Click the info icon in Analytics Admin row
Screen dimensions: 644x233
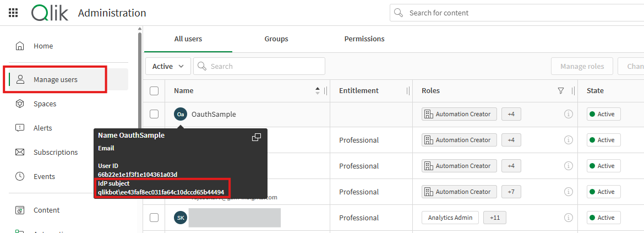(x=569, y=218)
